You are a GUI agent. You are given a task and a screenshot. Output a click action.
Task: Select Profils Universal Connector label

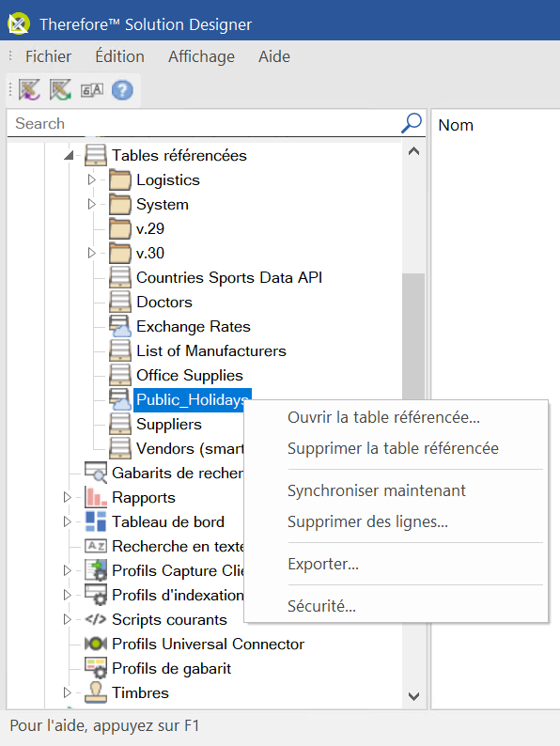[x=208, y=644]
